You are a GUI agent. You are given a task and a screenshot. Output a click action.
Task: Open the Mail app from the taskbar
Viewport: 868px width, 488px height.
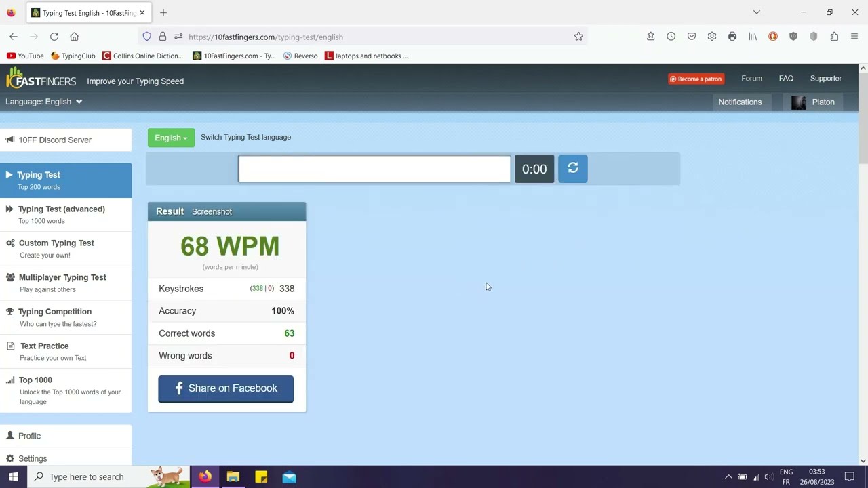pos(290,476)
